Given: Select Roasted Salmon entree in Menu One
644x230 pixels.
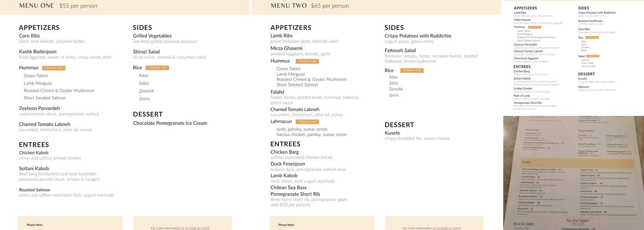Looking at the screenshot, I should (x=34, y=190).
